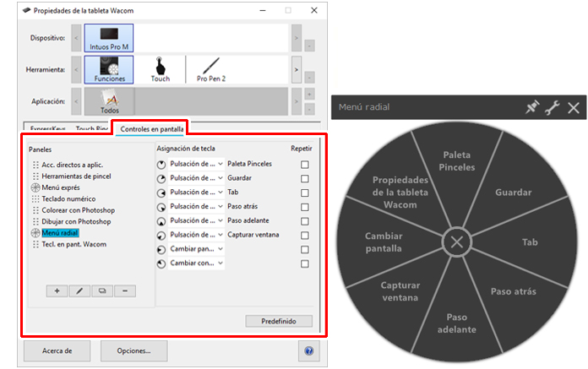The image size is (588, 369).
Task: Enable Repetir checkbox for Paleta Pinceles
Action: [x=304, y=164]
